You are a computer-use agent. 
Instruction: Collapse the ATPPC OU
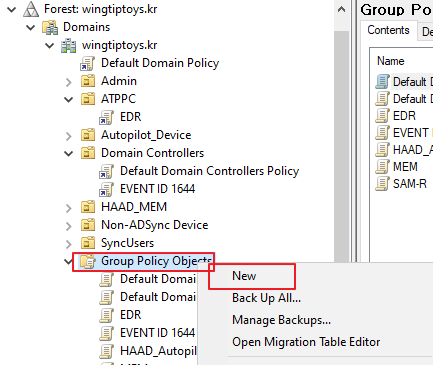(68, 99)
